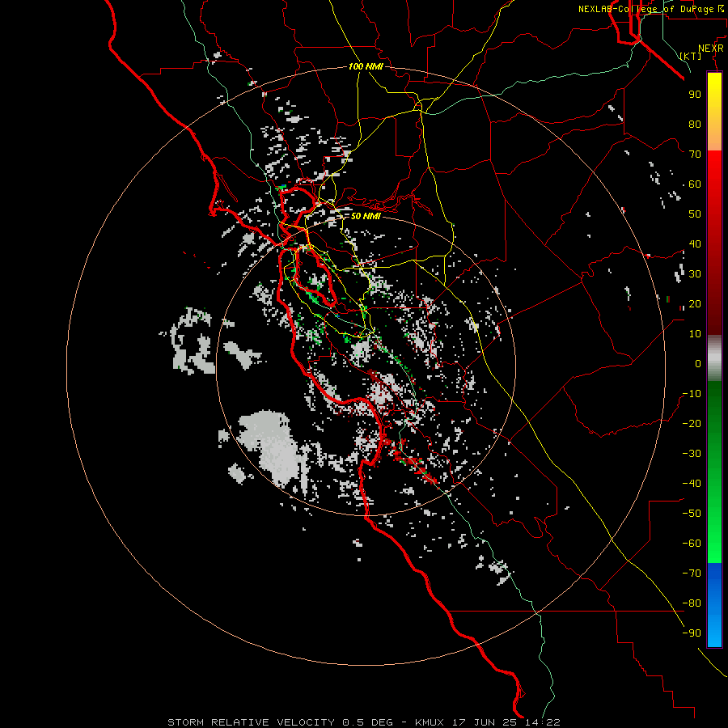Click the "100 NMI" range ring label
728x728 pixels.
click(x=366, y=66)
